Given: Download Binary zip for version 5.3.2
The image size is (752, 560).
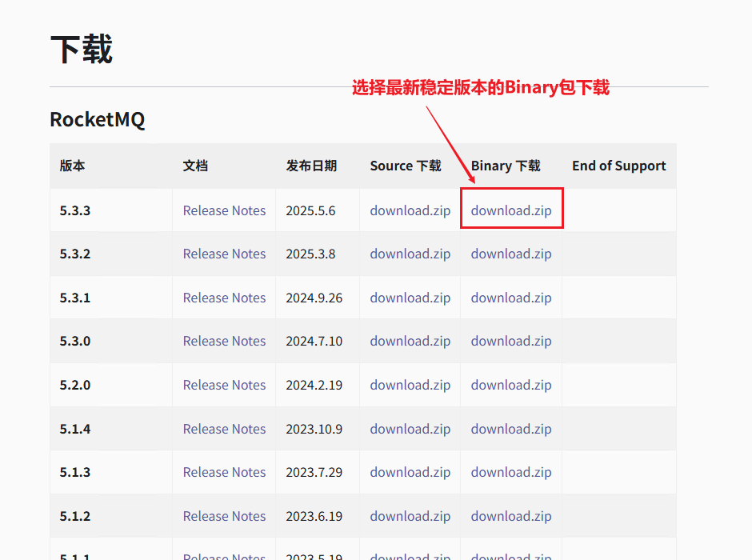Looking at the screenshot, I should (511, 254).
